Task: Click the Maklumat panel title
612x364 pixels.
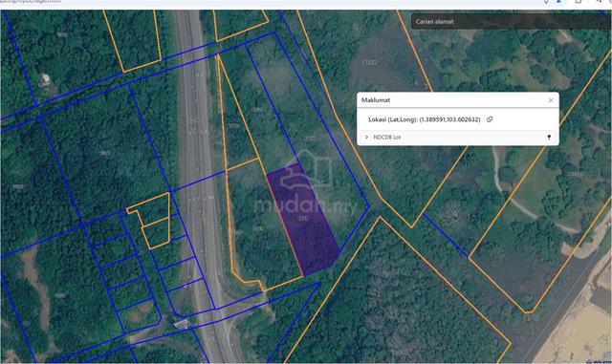Action: [376, 100]
